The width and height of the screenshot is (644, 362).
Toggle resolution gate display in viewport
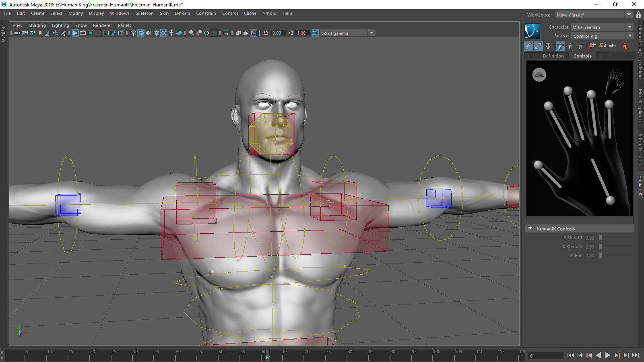point(90,33)
